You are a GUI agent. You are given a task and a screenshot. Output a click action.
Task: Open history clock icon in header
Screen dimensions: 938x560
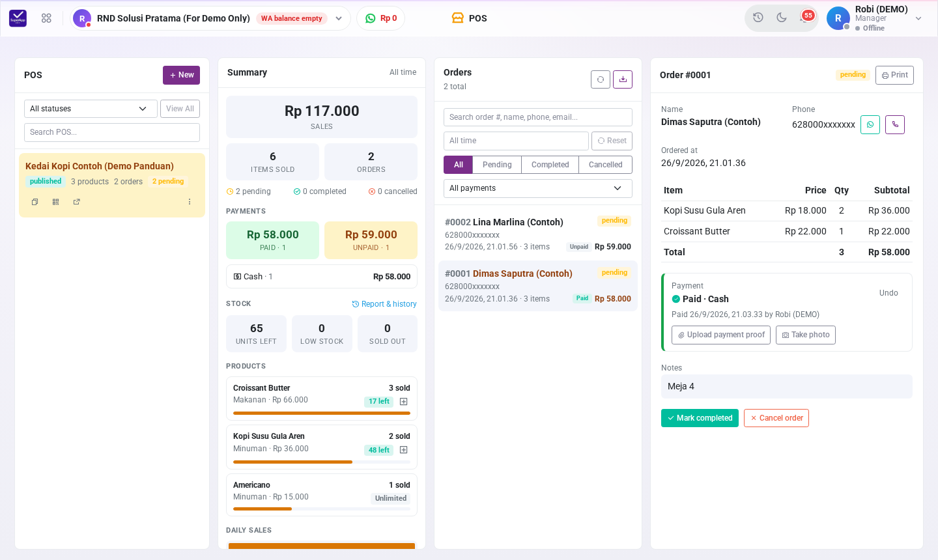[758, 18]
